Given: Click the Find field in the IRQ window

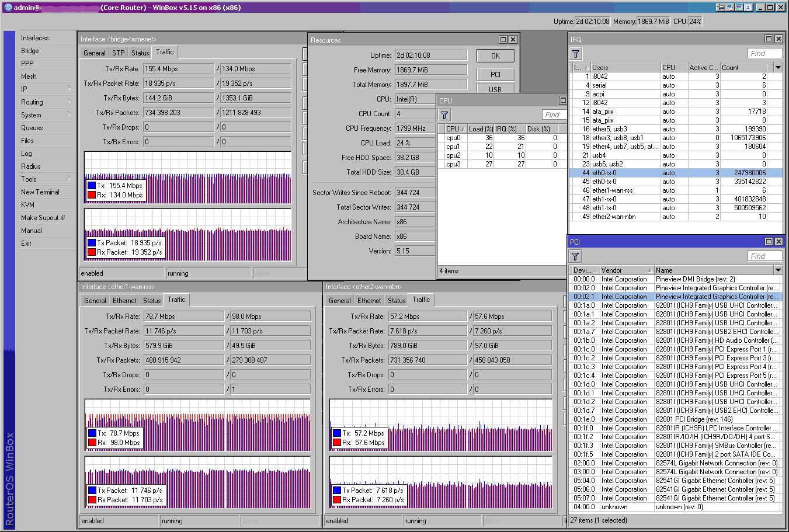Looking at the screenshot, I should [x=764, y=53].
